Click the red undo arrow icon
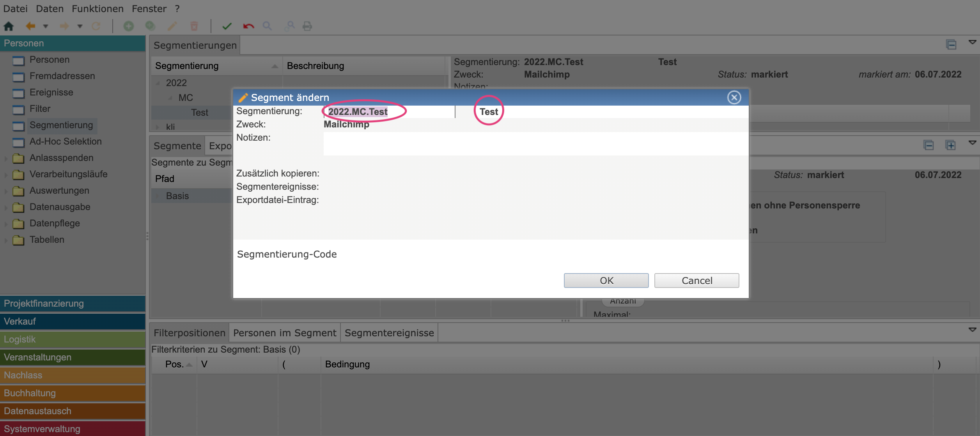The height and width of the screenshot is (436, 980). tap(248, 26)
